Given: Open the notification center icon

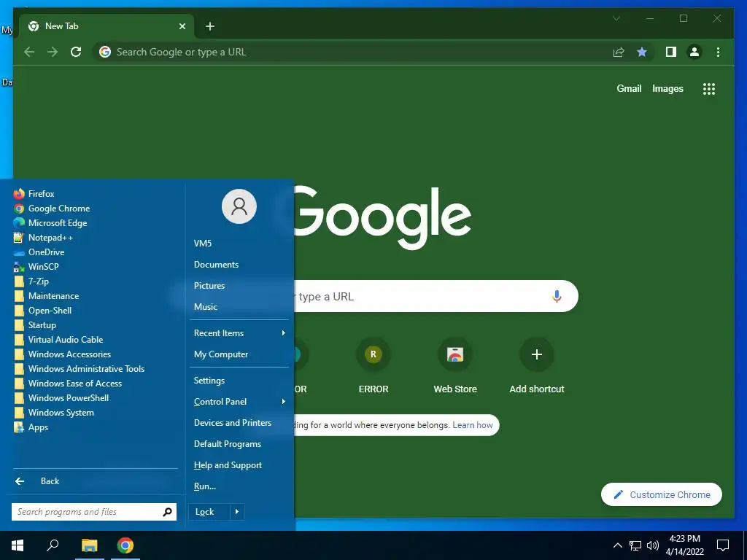Looking at the screenshot, I should [x=723, y=545].
